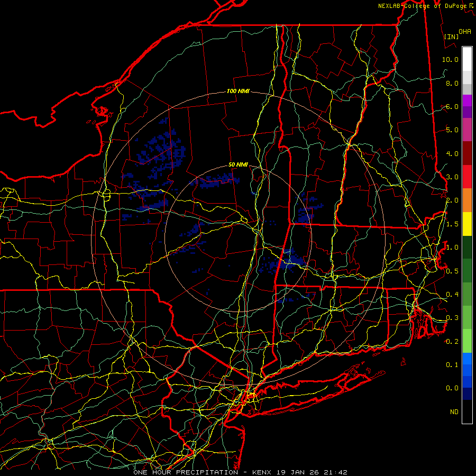Click the 4.0 legend value

point(452,153)
